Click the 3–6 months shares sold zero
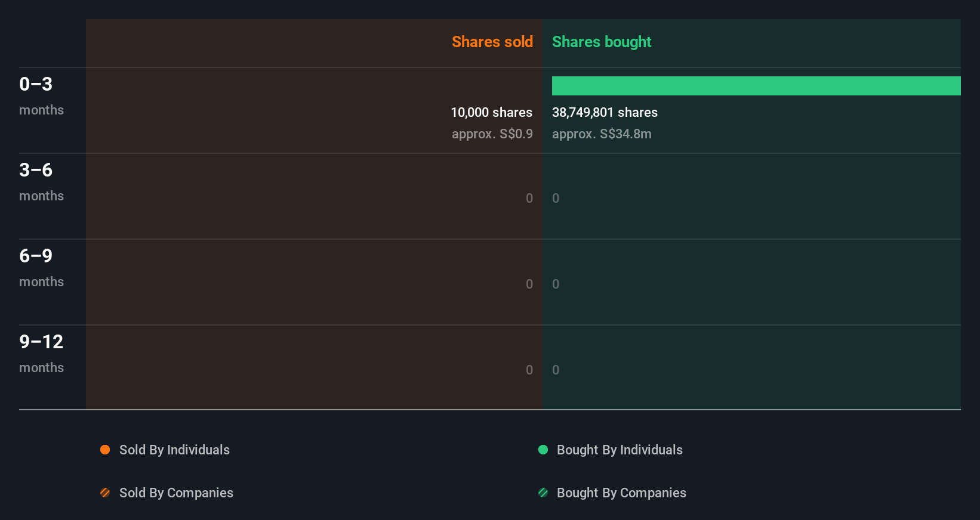 pyautogui.click(x=529, y=198)
